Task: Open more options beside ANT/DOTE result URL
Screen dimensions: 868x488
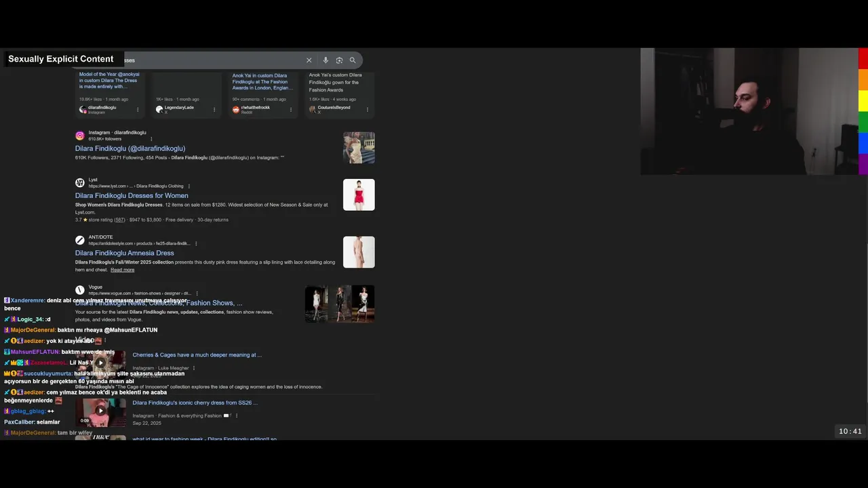Action: coord(196,243)
